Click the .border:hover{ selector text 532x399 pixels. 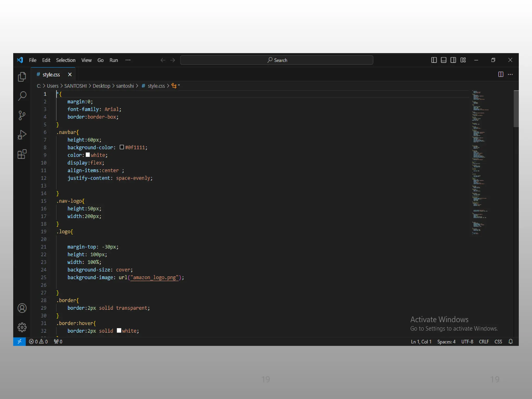(76, 323)
